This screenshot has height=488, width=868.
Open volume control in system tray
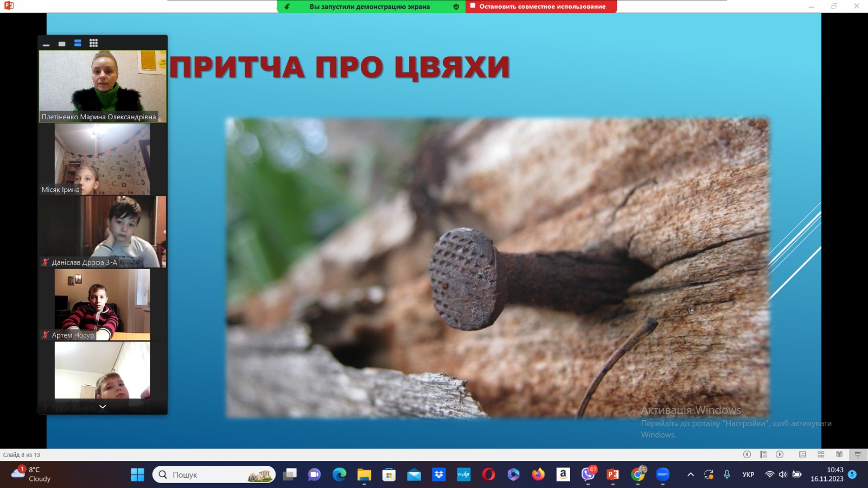(x=783, y=474)
